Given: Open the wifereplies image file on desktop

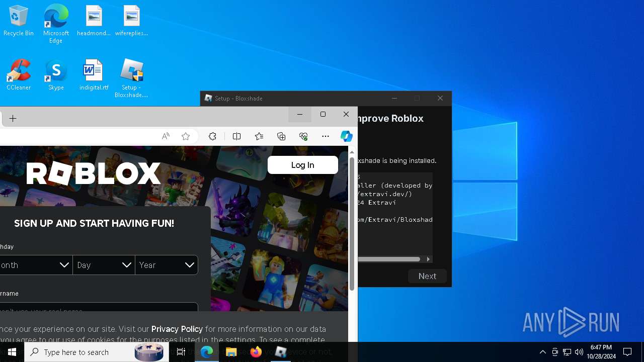Looking at the screenshot, I should click(x=131, y=21).
